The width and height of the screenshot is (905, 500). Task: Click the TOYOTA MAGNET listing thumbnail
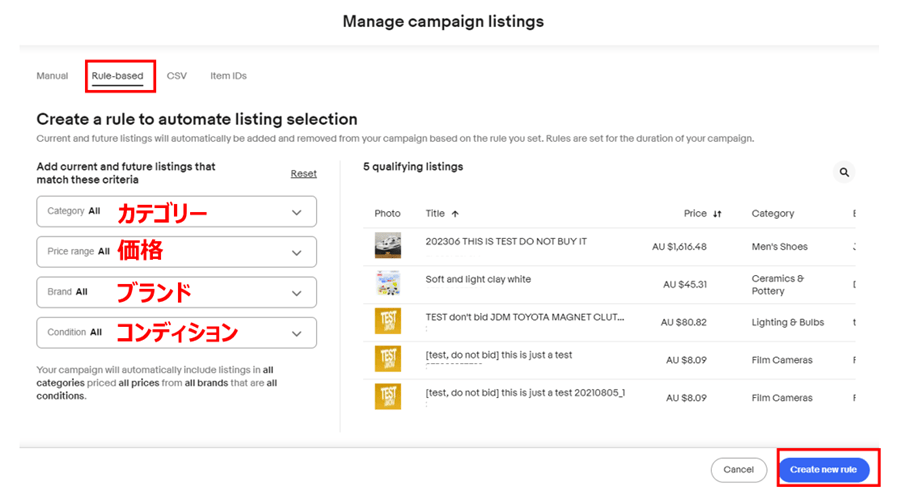point(388,322)
